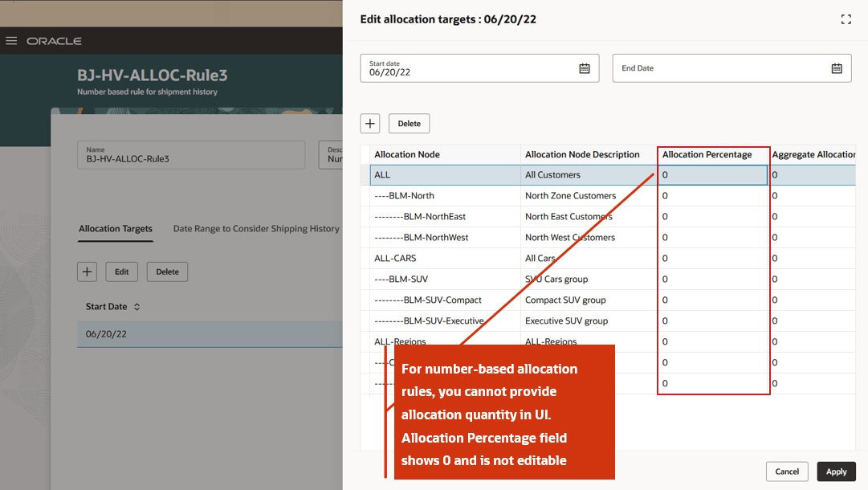
Task: Switch to the Allocation Targets tab
Action: [115, 228]
